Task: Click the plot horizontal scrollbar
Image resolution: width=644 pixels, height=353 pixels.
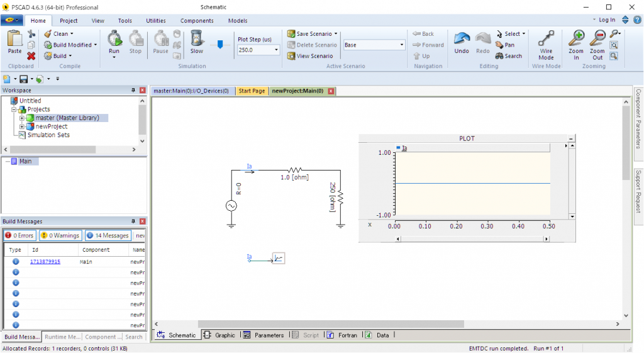Action: pos(472,238)
